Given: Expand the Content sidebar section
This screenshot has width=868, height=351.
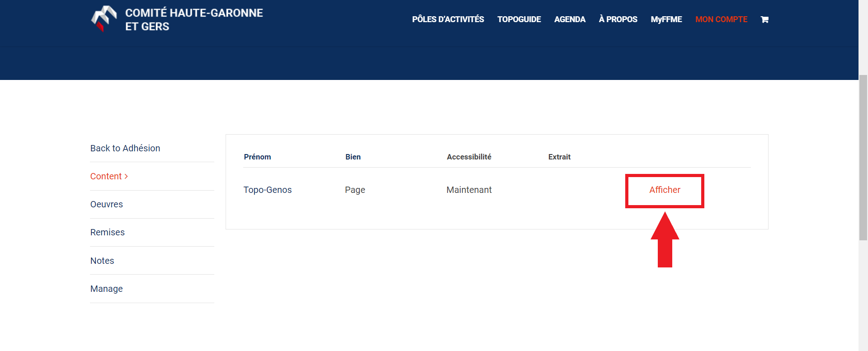Looking at the screenshot, I should [109, 176].
